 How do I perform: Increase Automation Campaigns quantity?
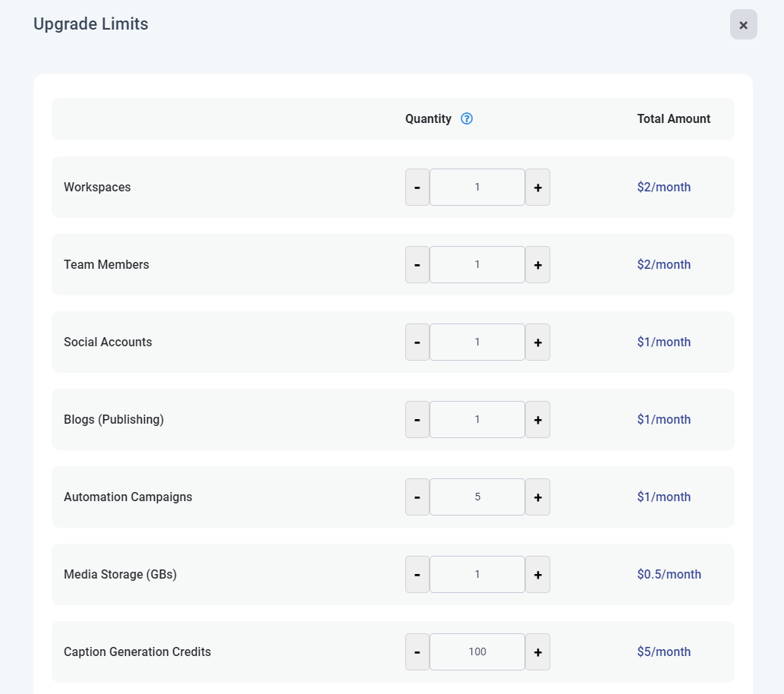click(537, 497)
